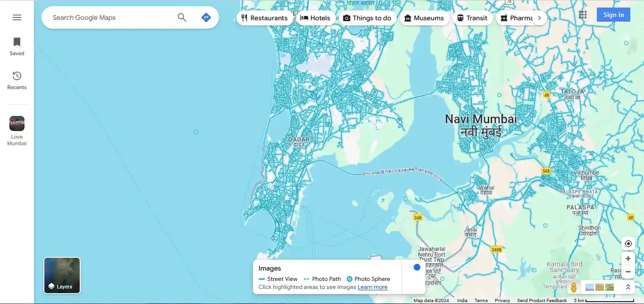Click the 5 km scale bar

click(604, 301)
